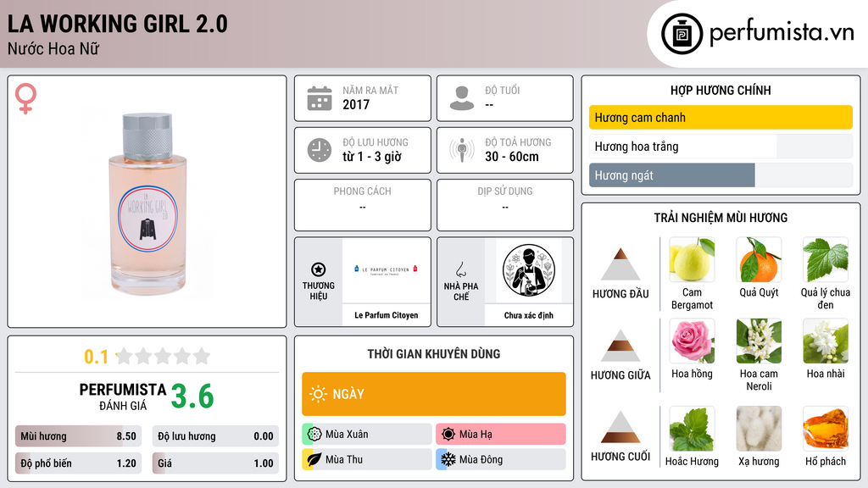The height and width of the screenshot is (488, 868).
Task: Click the LA WORKING GIRL 2.0 title
Action: pos(117,24)
